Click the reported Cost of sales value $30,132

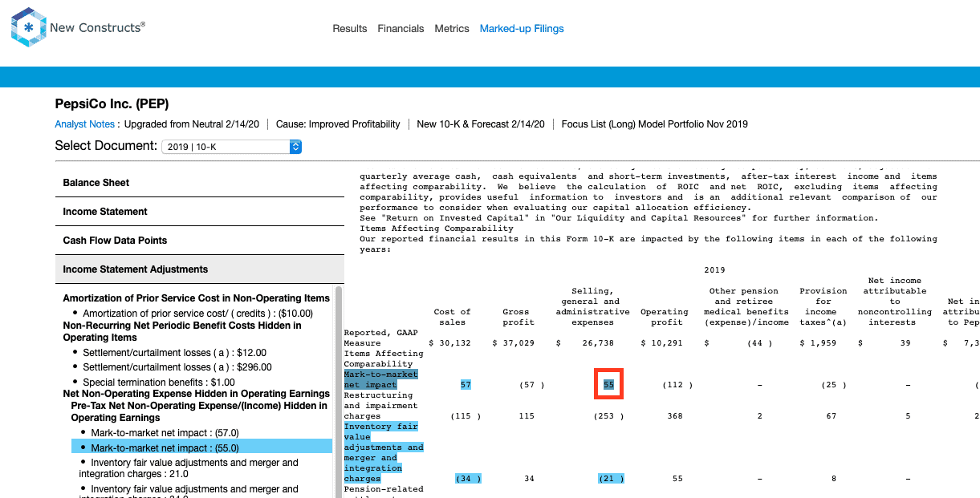tap(449, 343)
